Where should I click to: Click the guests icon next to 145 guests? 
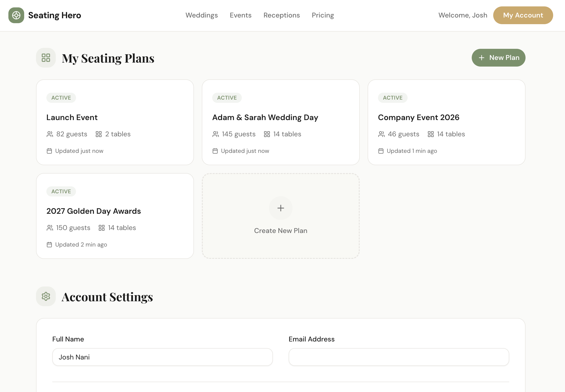click(x=216, y=134)
